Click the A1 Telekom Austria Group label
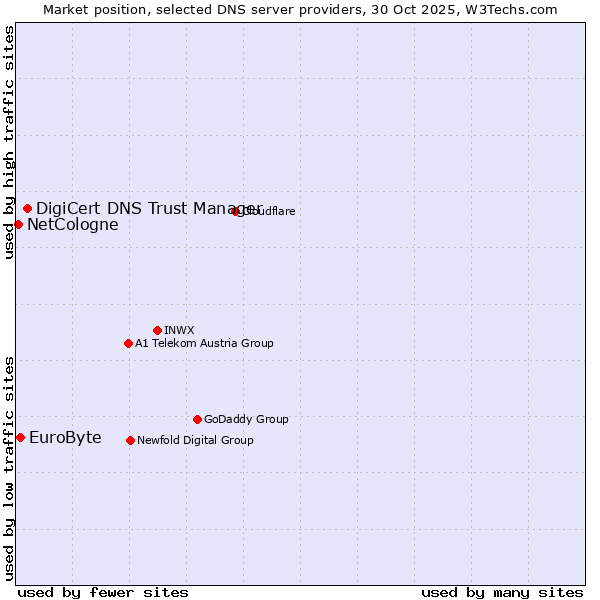Image resolution: width=600 pixels, height=600 pixels. pyautogui.click(x=204, y=343)
